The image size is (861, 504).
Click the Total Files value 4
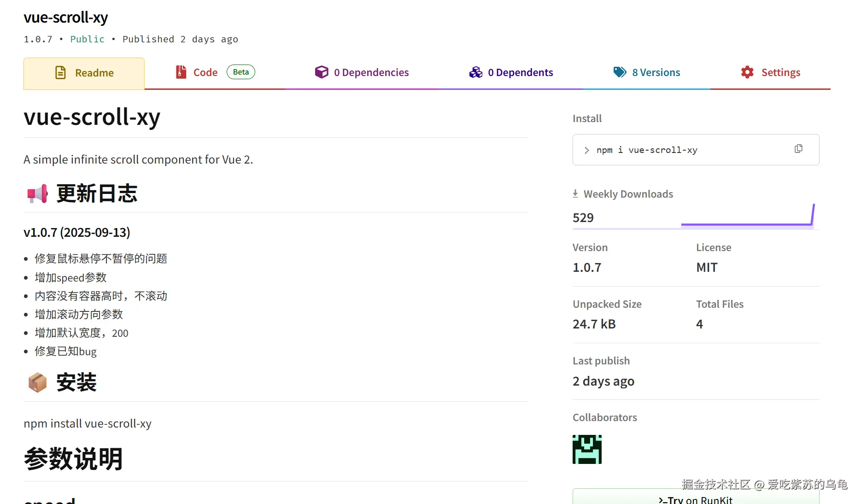pos(699,324)
